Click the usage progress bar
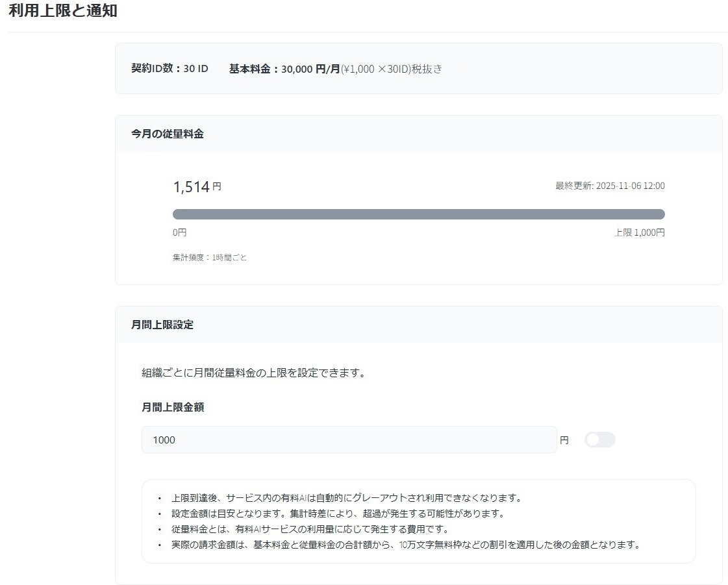This screenshot has width=728, height=585. click(418, 214)
